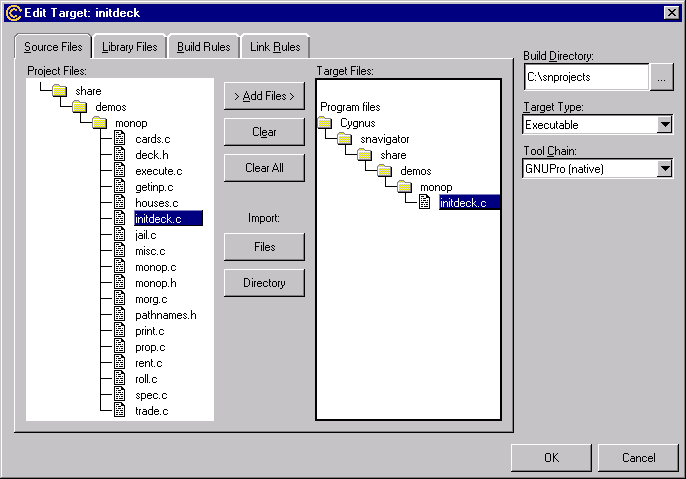
Task: Browse for build directory with ellipsis button
Action: point(662,76)
